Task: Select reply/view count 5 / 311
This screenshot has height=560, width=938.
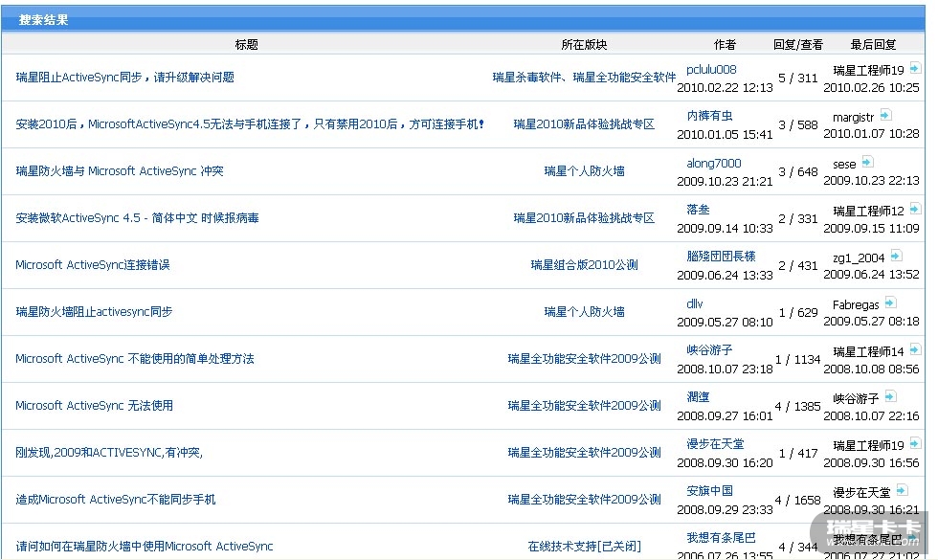Action: coord(798,78)
